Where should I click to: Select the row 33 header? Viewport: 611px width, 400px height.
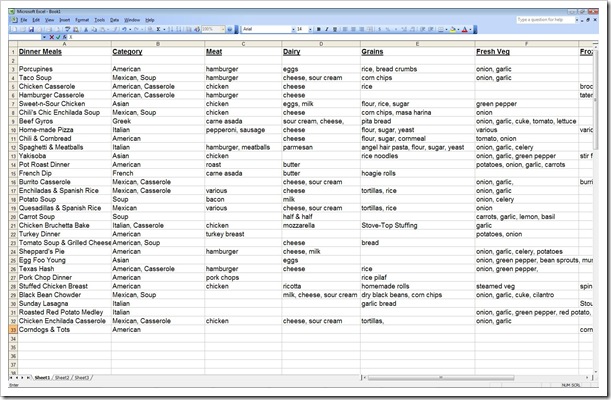[13, 330]
